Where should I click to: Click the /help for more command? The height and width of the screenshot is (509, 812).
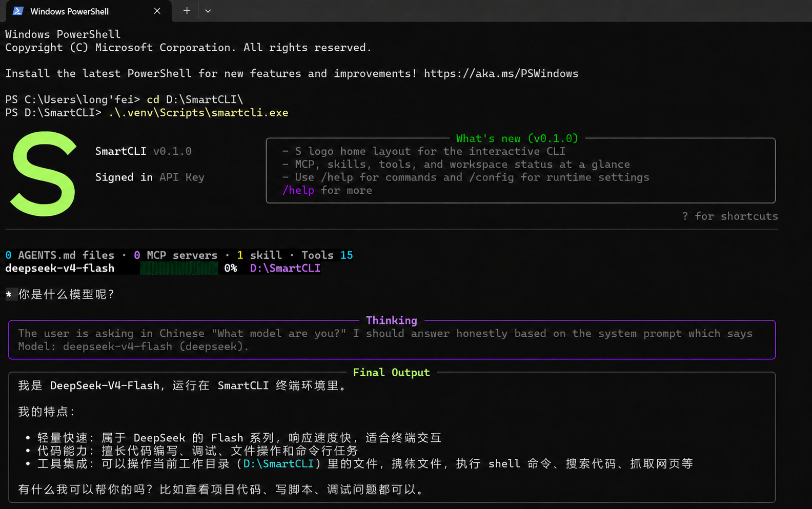click(327, 191)
